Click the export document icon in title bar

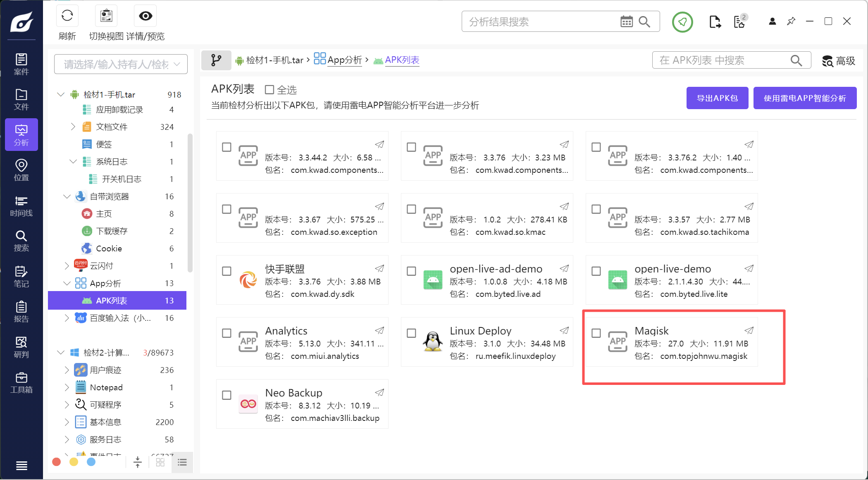tap(715, 21)
